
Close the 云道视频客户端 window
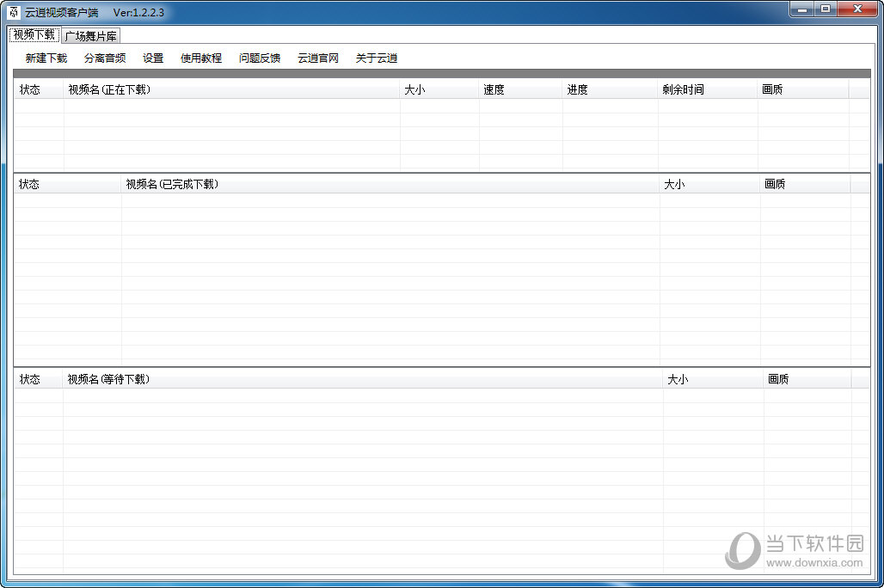click(857, 9)
